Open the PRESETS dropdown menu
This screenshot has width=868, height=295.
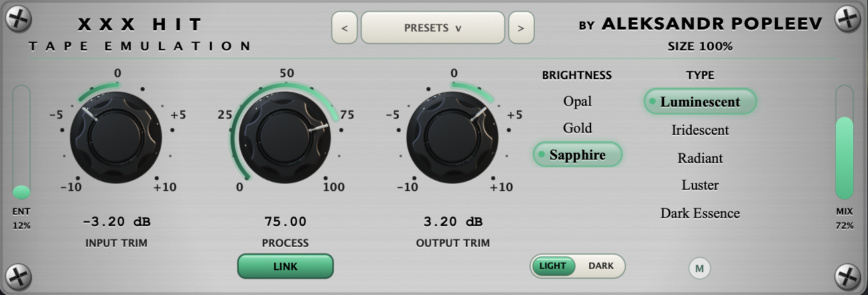coord(433,28)
